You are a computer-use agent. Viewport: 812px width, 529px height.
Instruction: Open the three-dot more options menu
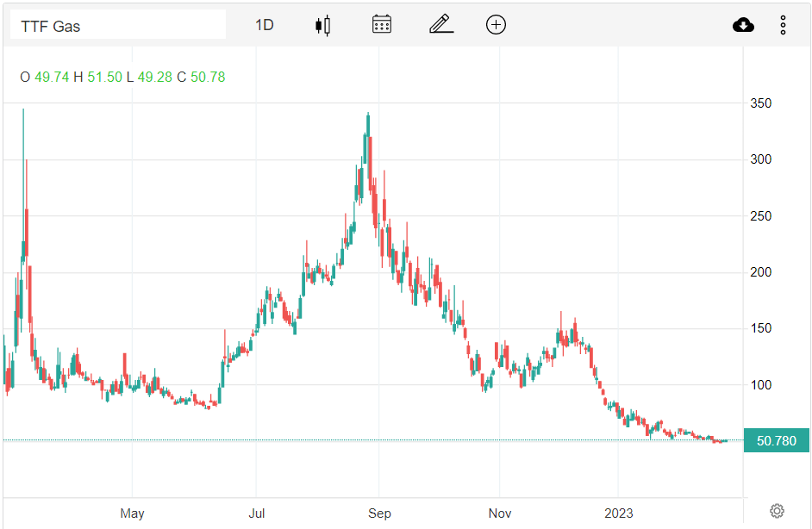click(x=783, y=25)
